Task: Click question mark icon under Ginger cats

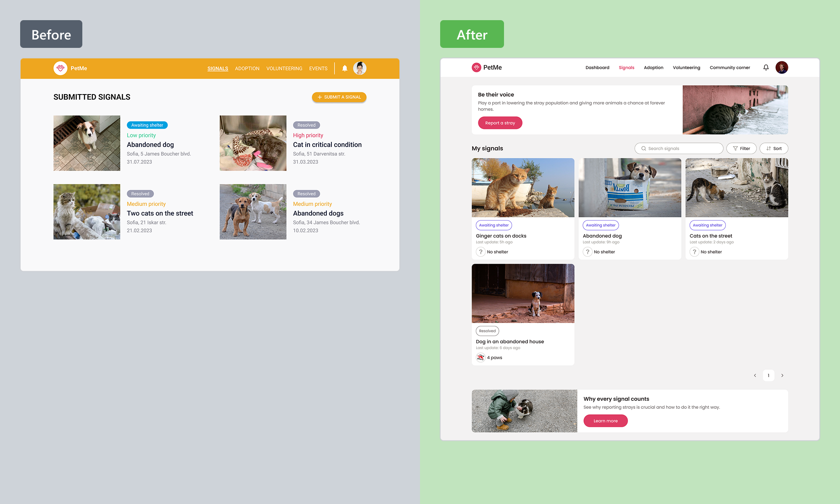Action: [480, 252]
